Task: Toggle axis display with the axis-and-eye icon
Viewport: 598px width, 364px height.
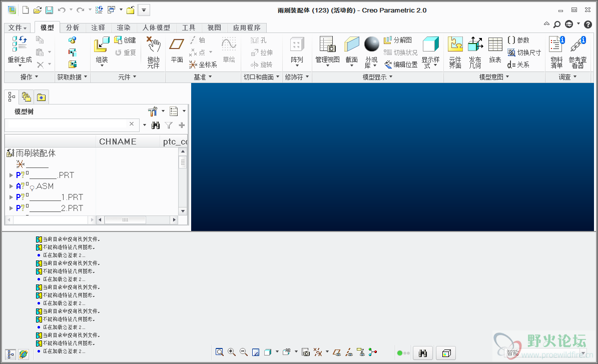Action: pos(349,352)
